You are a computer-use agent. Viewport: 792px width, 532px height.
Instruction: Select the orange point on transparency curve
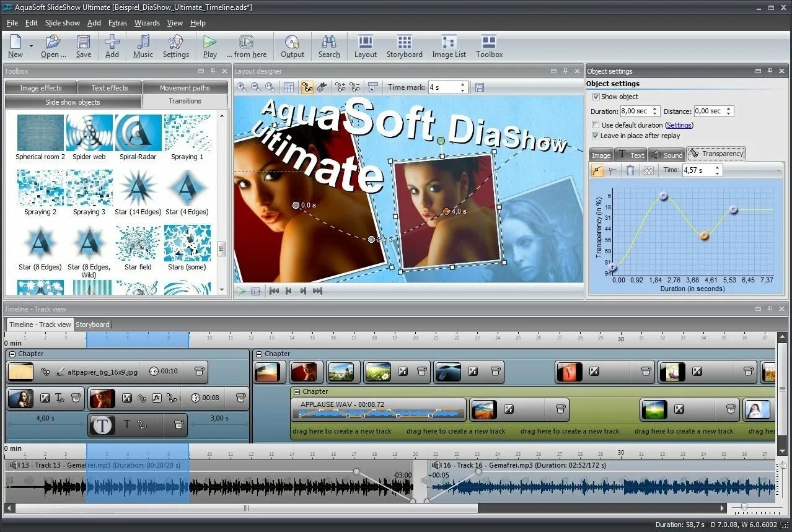[x=704, y=235]
